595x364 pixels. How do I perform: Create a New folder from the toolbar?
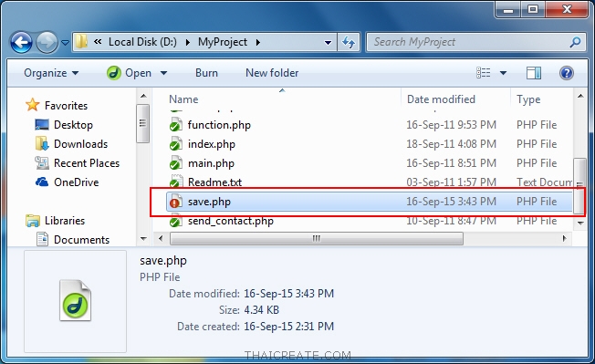(x=272, y=73)
